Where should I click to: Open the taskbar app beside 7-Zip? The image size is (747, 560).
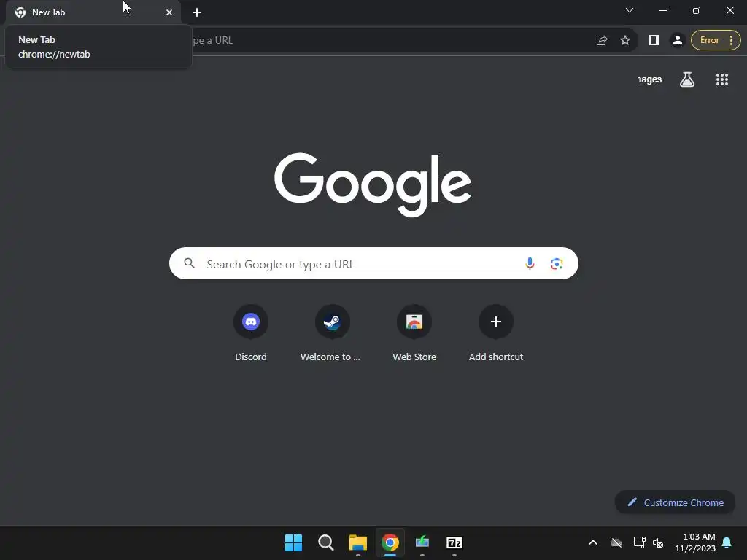pos(422,542)
